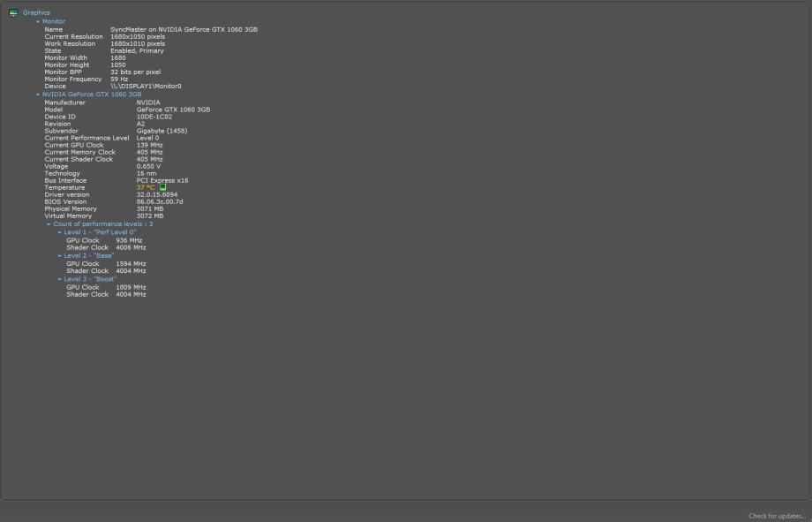
Task: Collapse Level 2 "Base" arrow
Action: pos(59,256)
